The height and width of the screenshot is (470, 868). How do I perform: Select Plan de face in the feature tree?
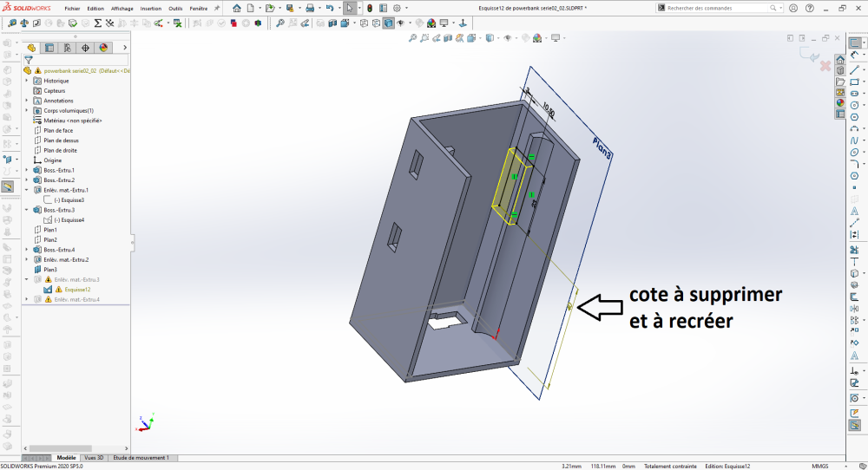click(58, 130)
